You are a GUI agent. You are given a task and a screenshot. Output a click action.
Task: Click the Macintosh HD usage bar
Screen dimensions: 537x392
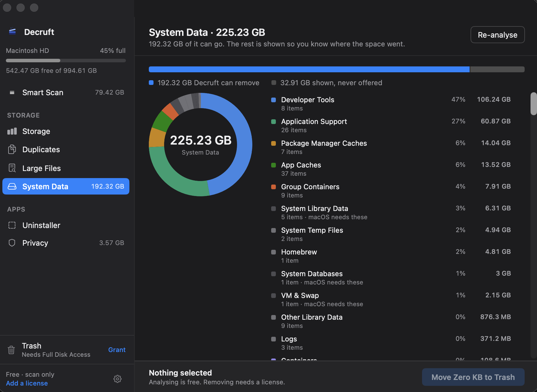pyautogui.click(x=66, y=61)
